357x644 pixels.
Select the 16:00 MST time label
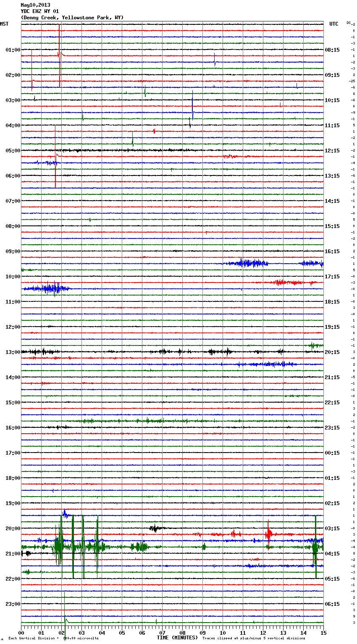[x=13, y=428]
